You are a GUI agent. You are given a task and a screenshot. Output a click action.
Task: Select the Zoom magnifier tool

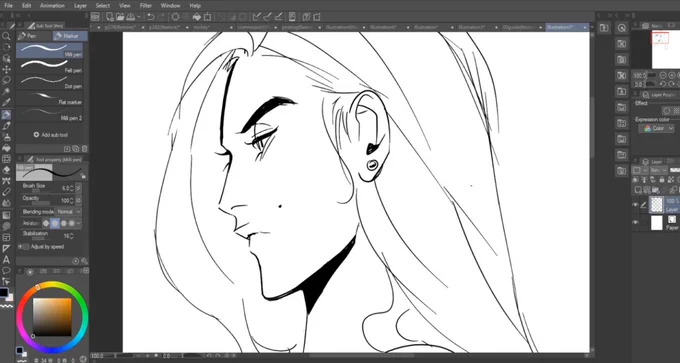tap(6, 36)
